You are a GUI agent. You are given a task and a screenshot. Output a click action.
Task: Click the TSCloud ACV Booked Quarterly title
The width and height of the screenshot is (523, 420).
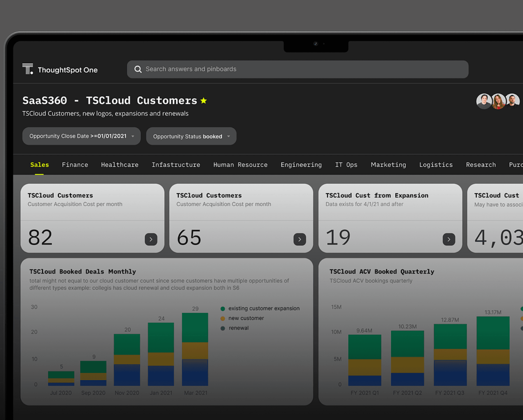coord(382,271)
